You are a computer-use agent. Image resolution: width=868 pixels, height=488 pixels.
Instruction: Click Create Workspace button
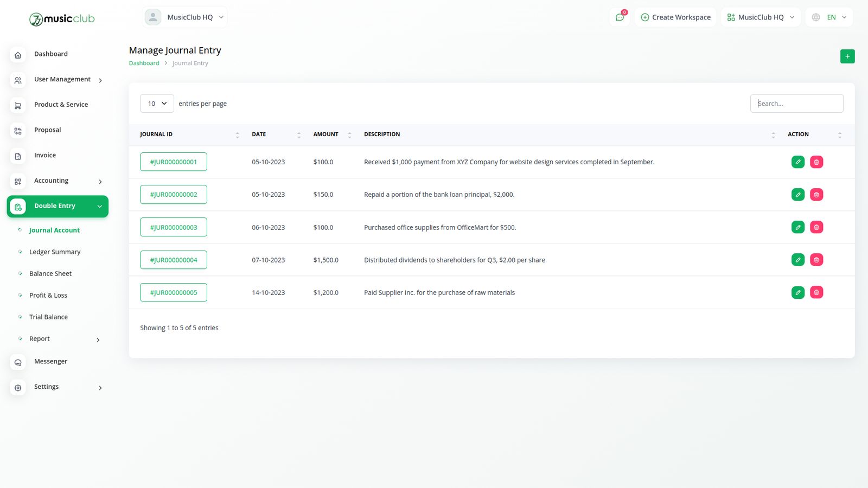tap(675, 17)
